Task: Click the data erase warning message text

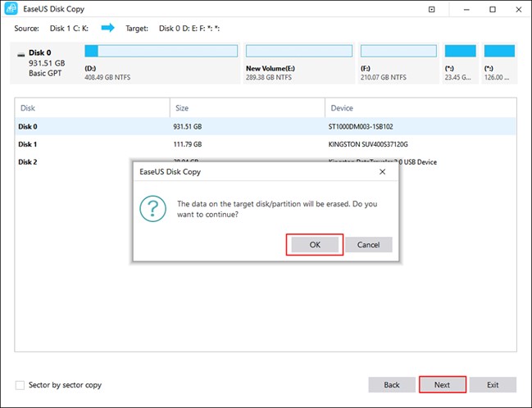Action: (x=277, y=209)
